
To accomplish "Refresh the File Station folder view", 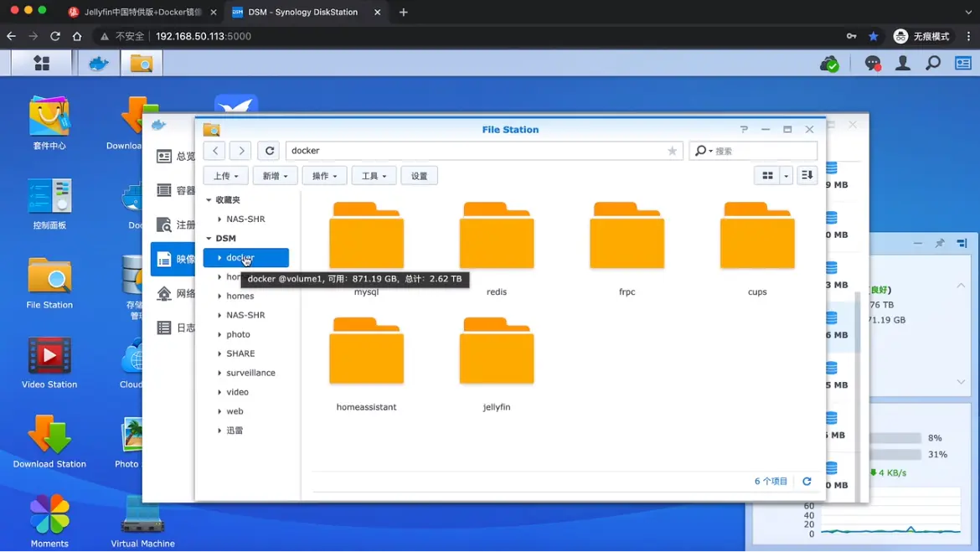I will coord(269,151).
